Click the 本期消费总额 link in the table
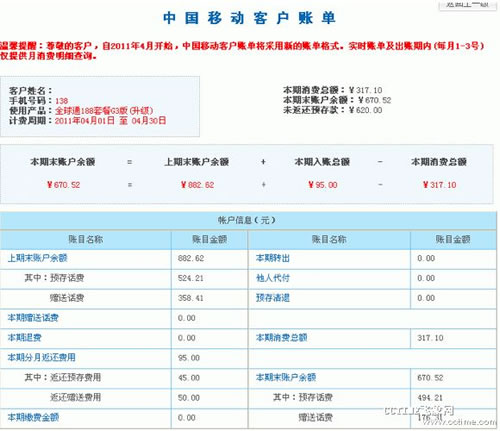Screen dimensions: 500x431 pyautogui.click(x=281, y=338)
